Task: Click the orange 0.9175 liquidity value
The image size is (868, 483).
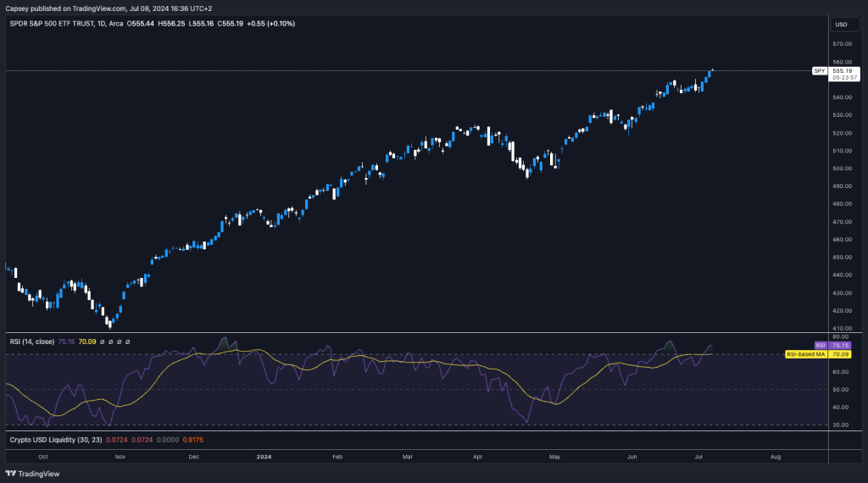Action: 192,440
